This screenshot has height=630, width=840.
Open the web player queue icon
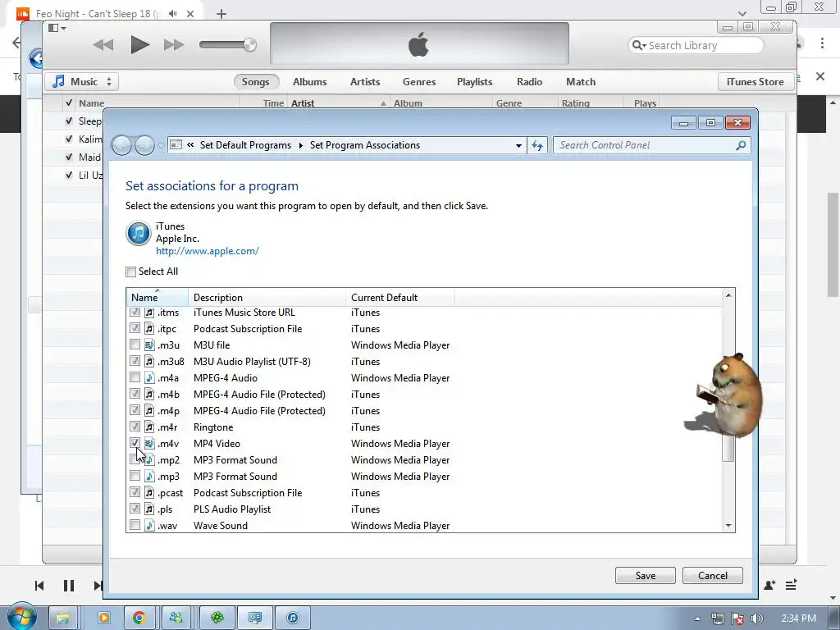tap(792, 585)
